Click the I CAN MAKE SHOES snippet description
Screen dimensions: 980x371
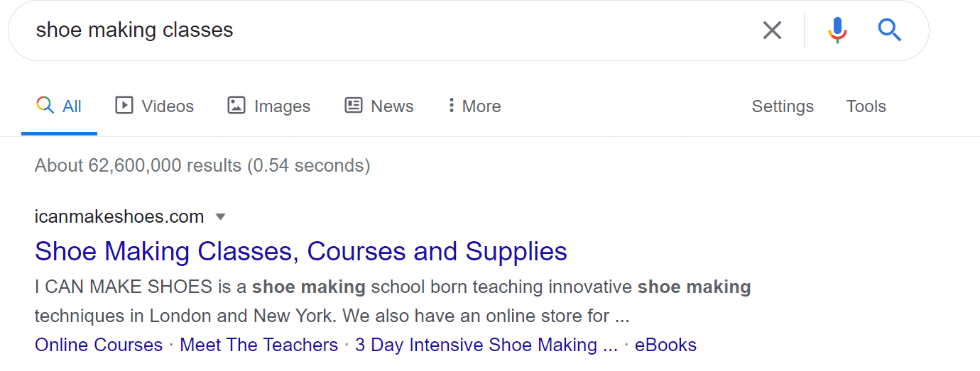point(392,301)
